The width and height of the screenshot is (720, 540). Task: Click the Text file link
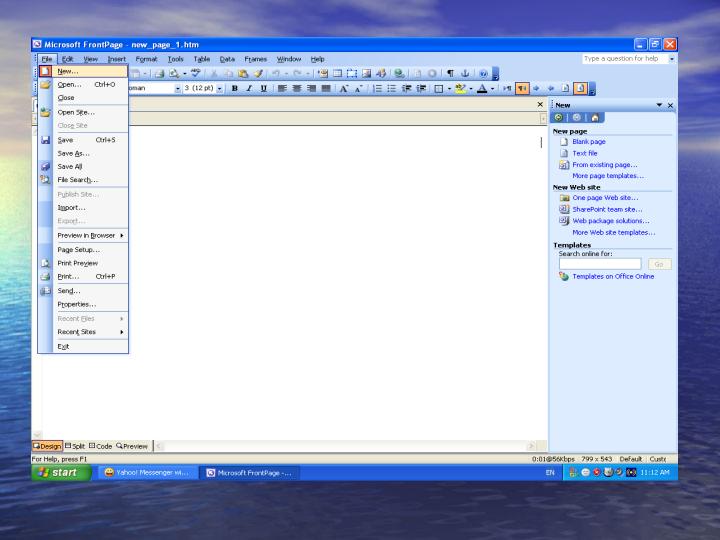(x=585, y=153)
